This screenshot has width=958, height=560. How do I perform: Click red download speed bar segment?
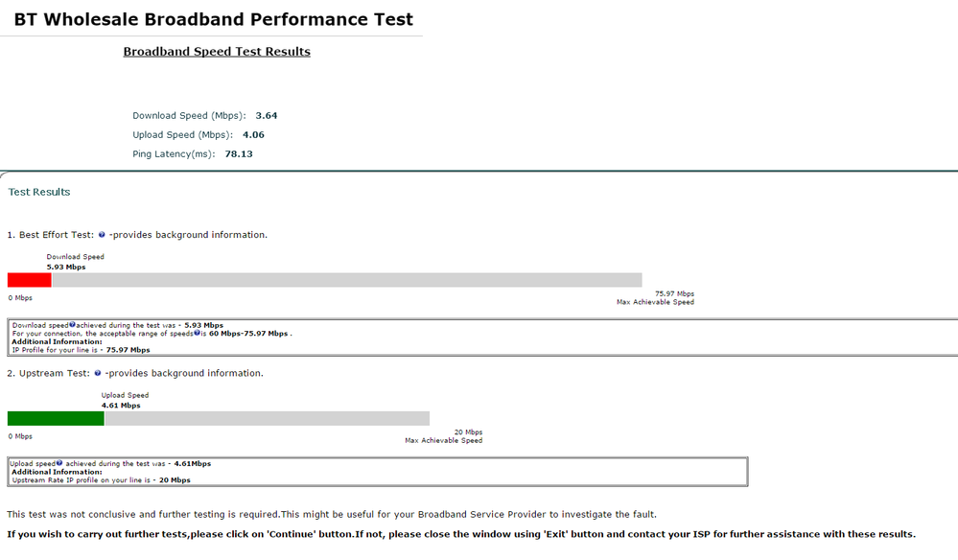30,280
